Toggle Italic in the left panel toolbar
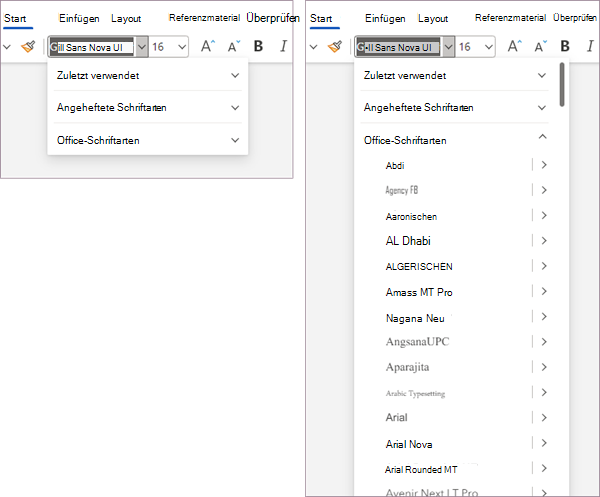 [x=284, y=46]
